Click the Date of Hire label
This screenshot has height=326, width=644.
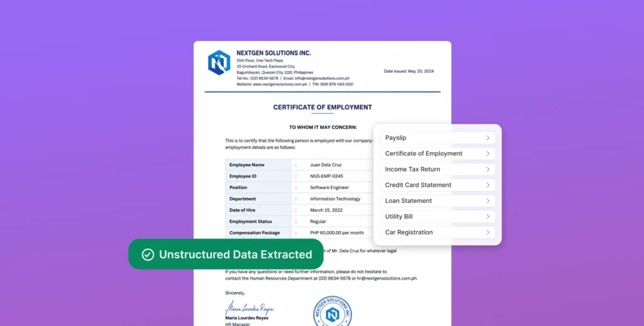242,210
